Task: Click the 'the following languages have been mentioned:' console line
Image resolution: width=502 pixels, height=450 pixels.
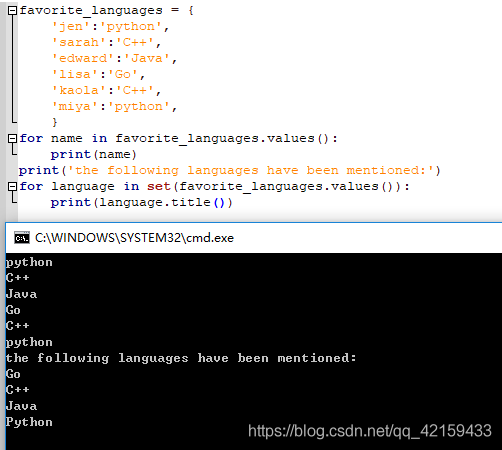Action: [181, 358]
